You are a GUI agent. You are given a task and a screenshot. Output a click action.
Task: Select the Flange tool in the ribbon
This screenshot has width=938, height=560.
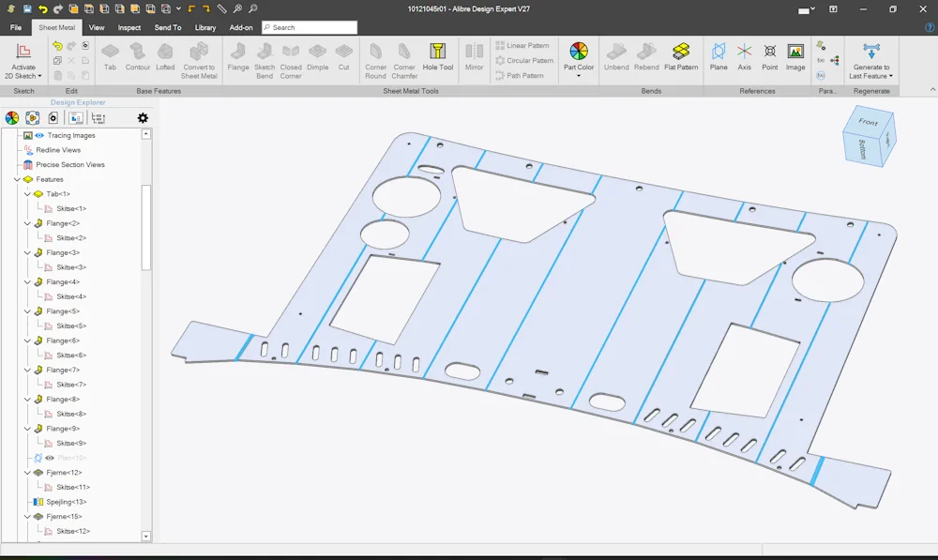[238, 57]
